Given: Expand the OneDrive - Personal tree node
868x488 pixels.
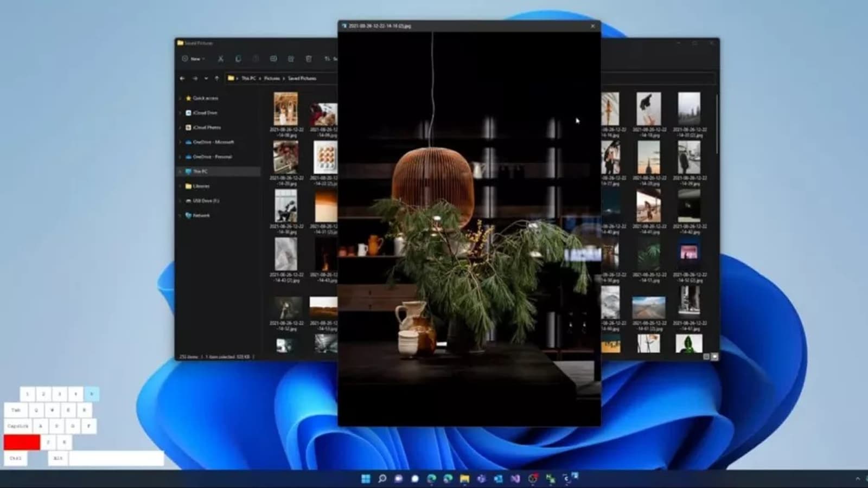Looking at the screenshot, I should click(181, 157).
